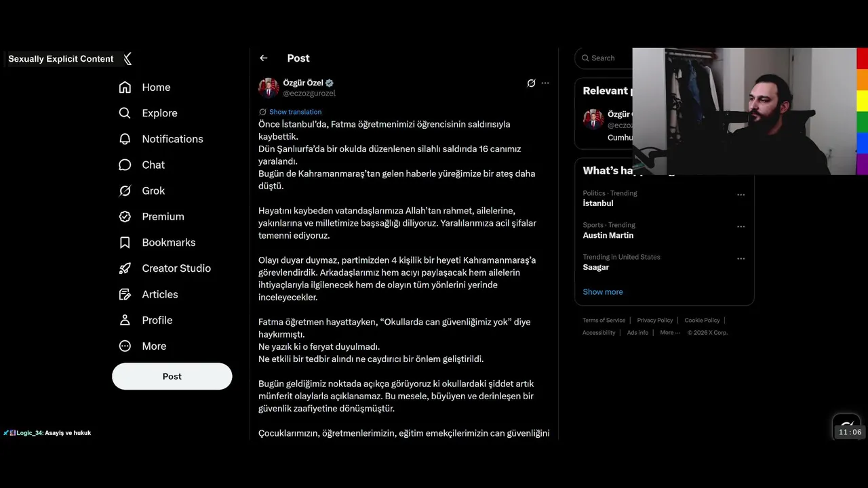Image resolution: width=868 pixels, height=488 pixels.
Task: Click the Grok icon on Özgür Özel's post
Action: tap(531, 83)
